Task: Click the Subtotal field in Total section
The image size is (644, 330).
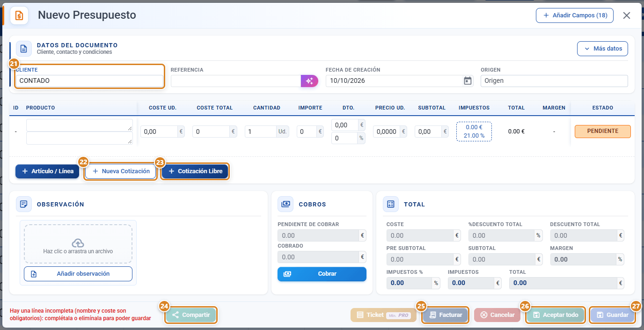Action: click(x=502, y=259)
